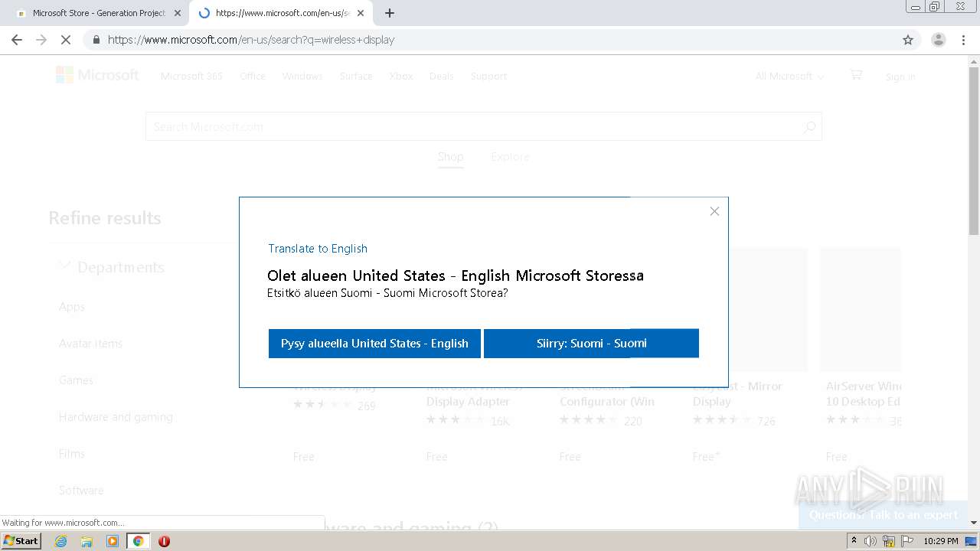Screen dimensions: 980x551
Task: Click the network tray icon
Action: tap(889, 541)
